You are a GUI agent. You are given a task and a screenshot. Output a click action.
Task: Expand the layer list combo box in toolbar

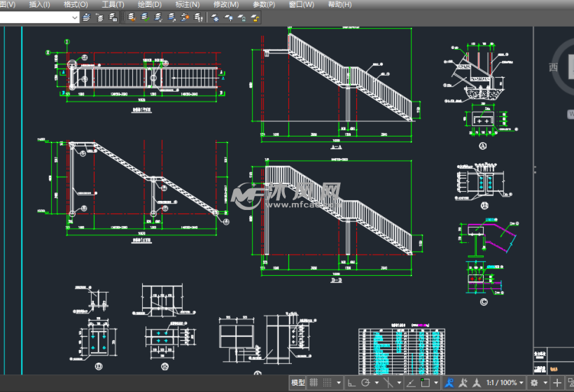tap(75, 18)
